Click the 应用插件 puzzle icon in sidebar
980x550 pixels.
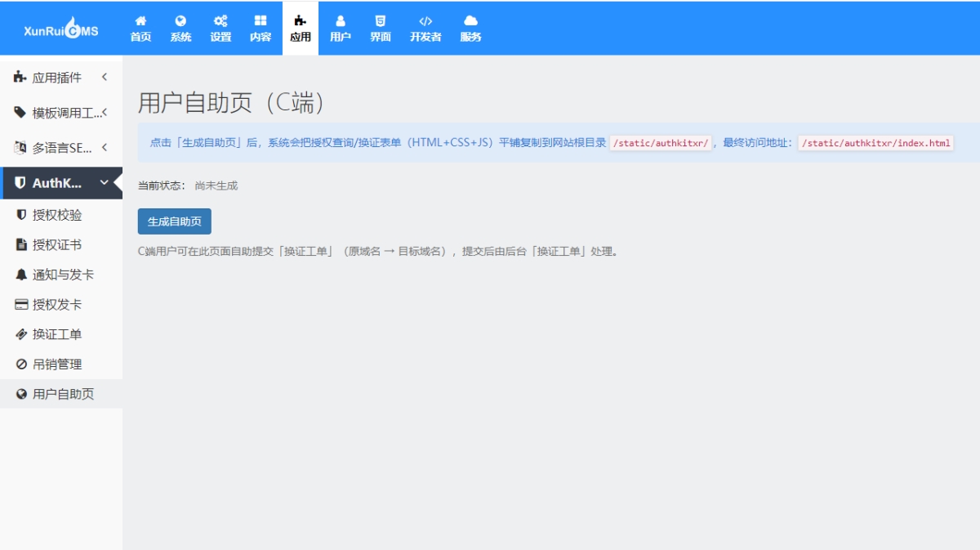click(20, 77)
